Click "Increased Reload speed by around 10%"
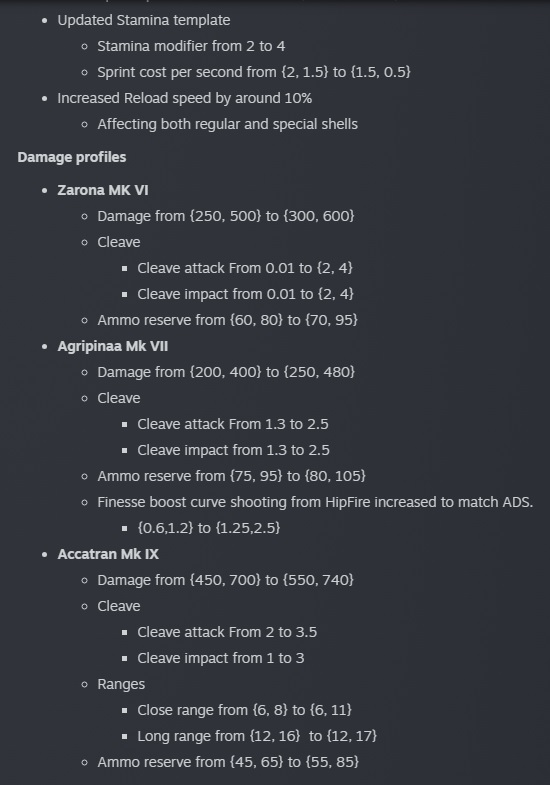This screenshot has height=785, width=550. [x=184, y=98]
